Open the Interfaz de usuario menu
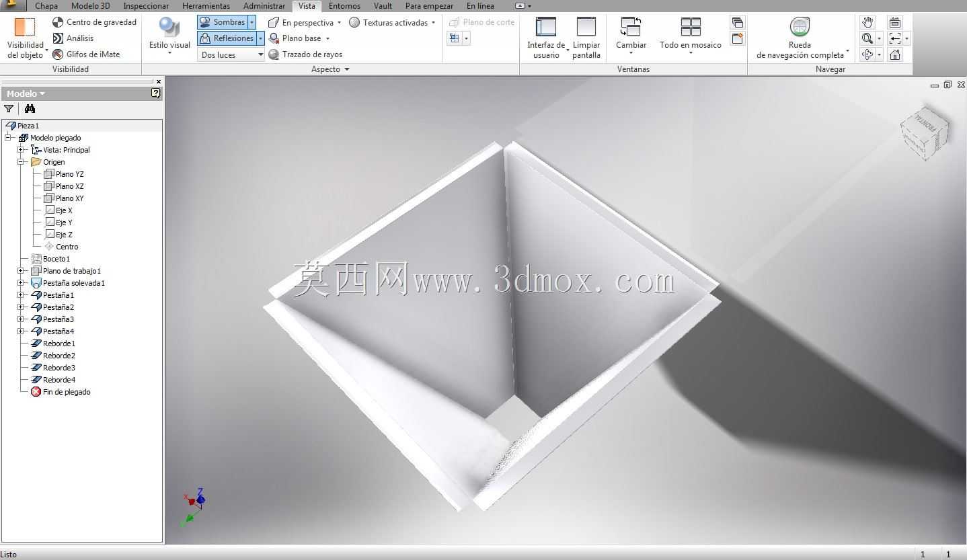This screenshot has width=967, height=560. 546,38
